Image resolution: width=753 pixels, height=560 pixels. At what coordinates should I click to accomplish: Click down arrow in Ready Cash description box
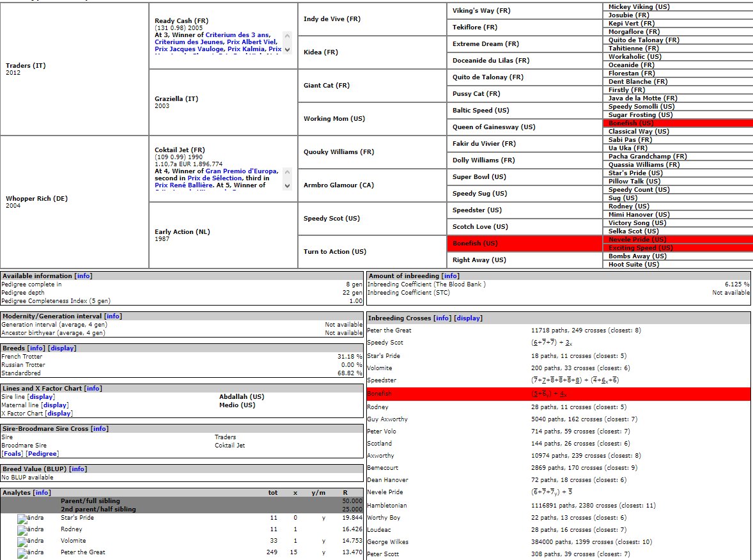(287, 49)
